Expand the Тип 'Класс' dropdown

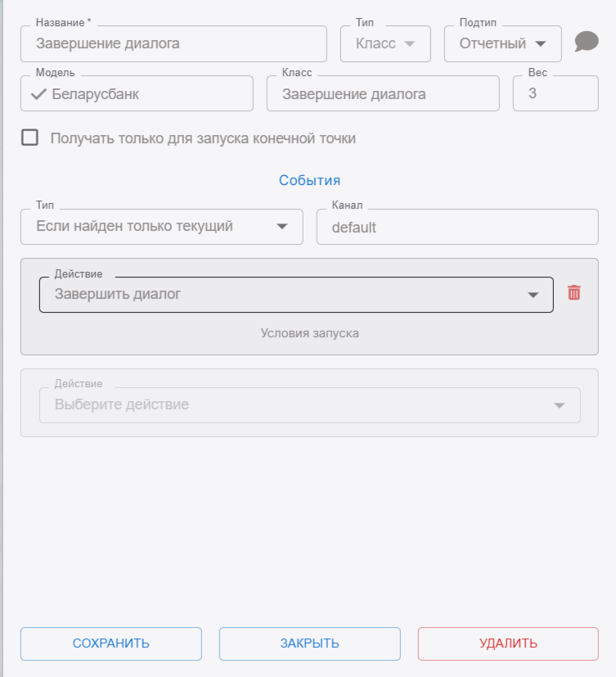[x=385, y=44]
